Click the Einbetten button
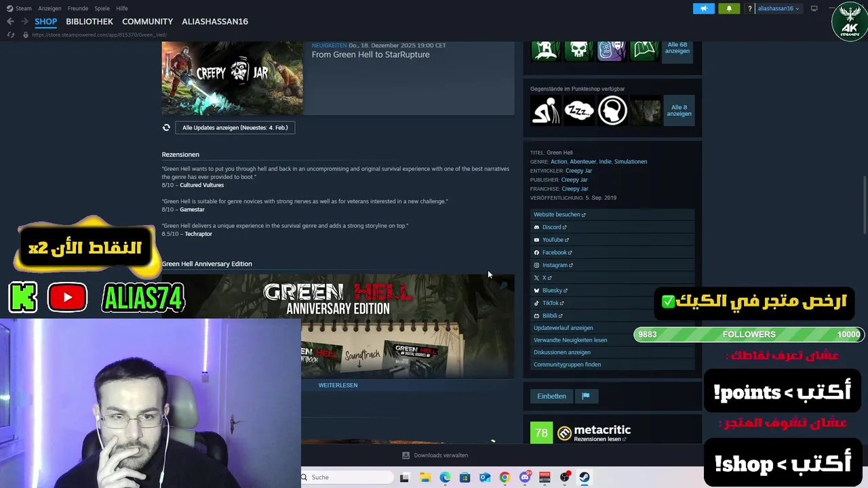Image resolution: width=868 pixels, height=488 pixels. tap(551, 396)
